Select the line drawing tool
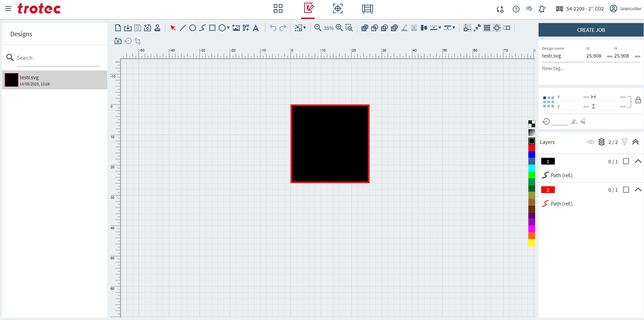Viewport: 644px width, 320px height. tap(182, 28)
